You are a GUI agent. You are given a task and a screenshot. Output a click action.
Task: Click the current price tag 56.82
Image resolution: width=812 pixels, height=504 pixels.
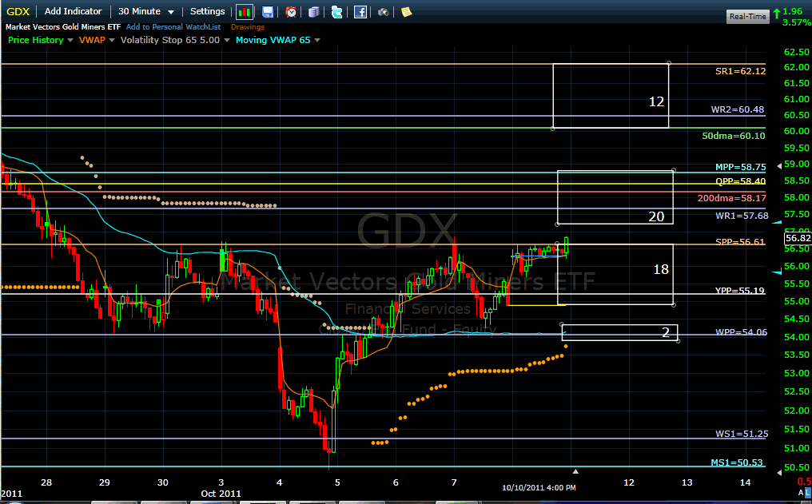point(798,238)
